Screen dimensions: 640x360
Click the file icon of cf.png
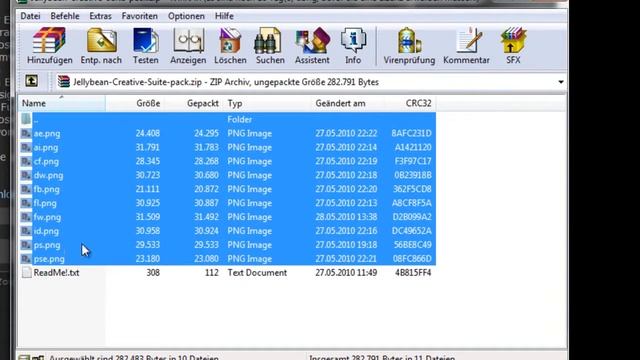[26, 161]
